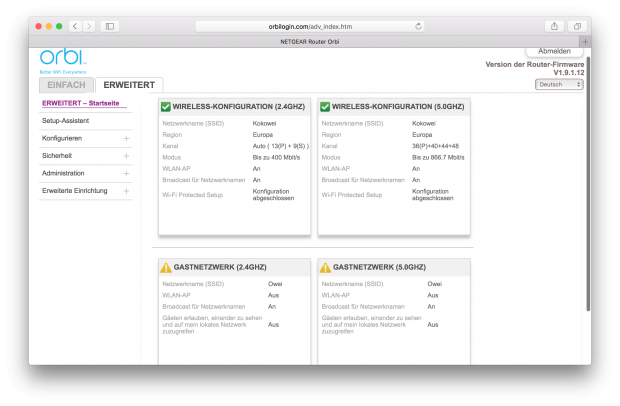
Task: Open the Deutsch language dropdown
Action: click(559, 85)
